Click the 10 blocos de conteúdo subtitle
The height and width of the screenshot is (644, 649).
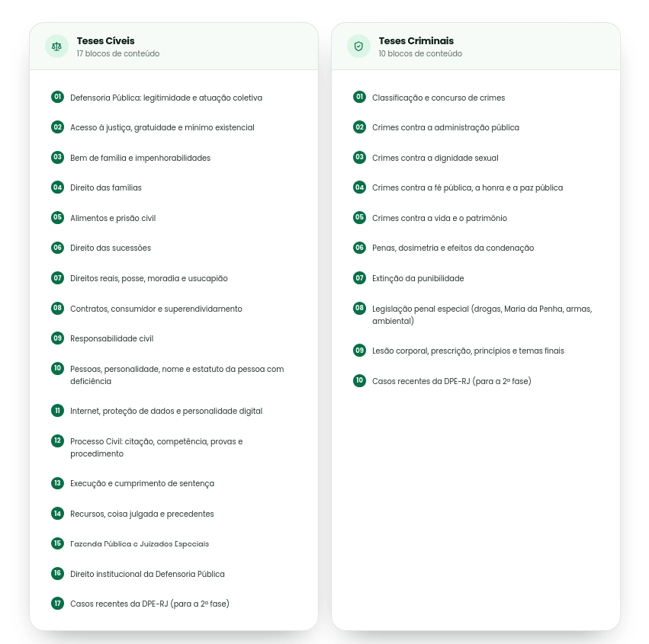pyautogui.click(x=420, y=54)
